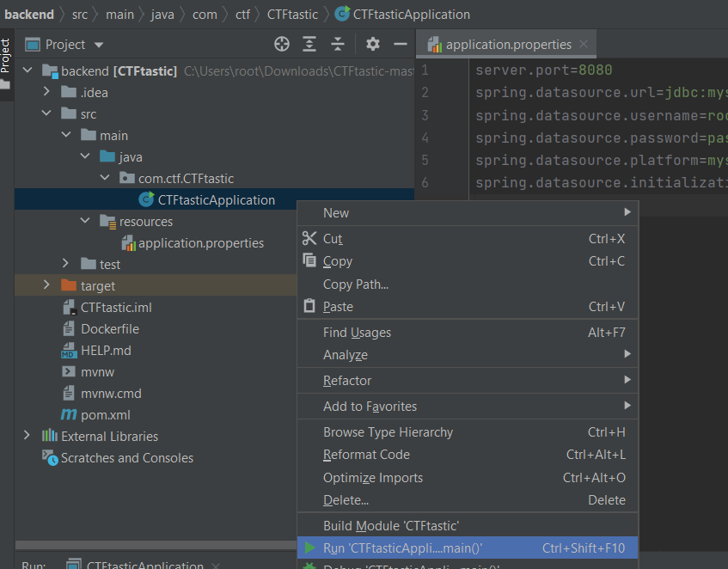Choose Find Usages from context menu
728x569 pixels.
(x=468, y=333)
